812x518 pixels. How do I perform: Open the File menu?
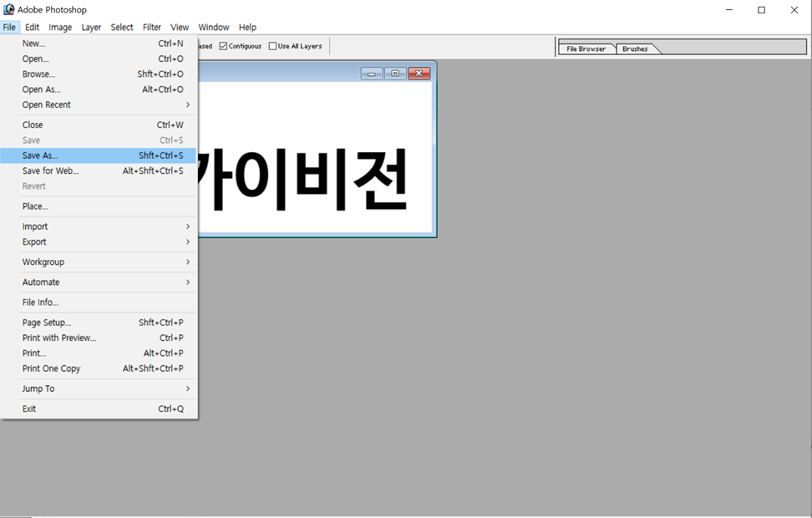click(9, 27)
